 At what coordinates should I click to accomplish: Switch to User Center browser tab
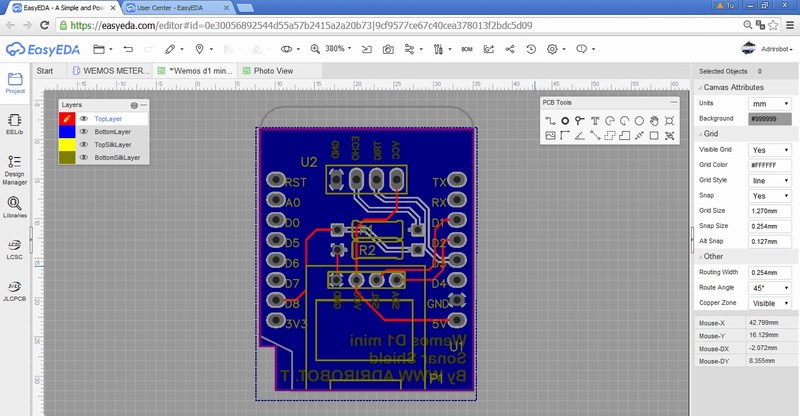click(x=177, y=8)
